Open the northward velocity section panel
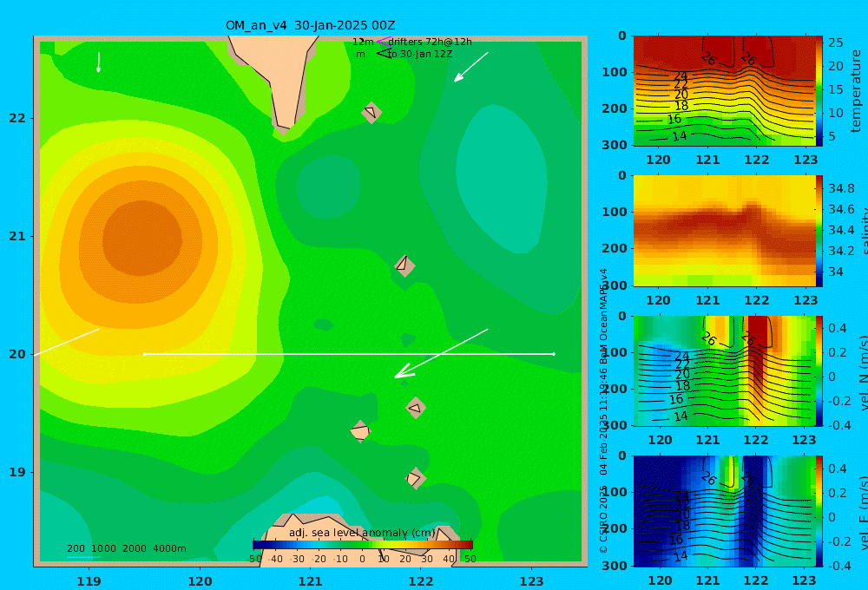868x590 pixels. pyautogui.click(x=724, y=371)
